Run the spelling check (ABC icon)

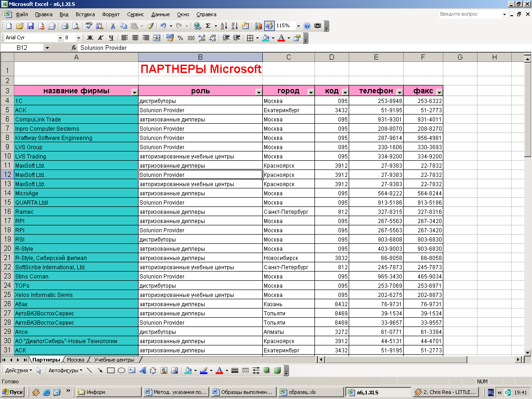point(89,26)
